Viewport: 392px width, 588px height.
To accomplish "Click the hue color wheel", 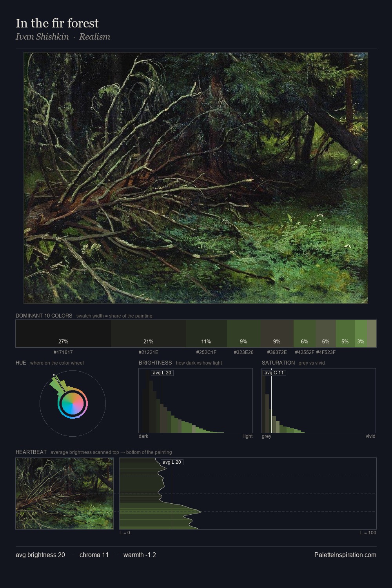I will [x=73, y=403].
